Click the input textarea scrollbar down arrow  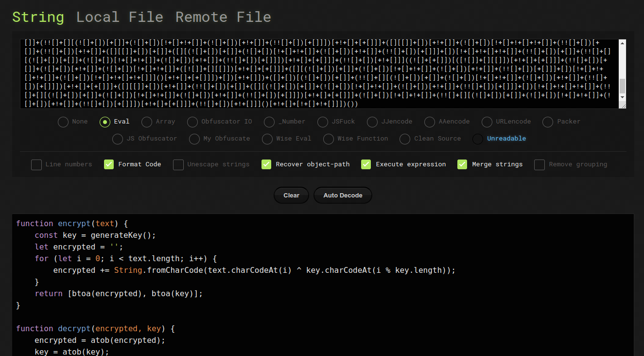[622, 98]
